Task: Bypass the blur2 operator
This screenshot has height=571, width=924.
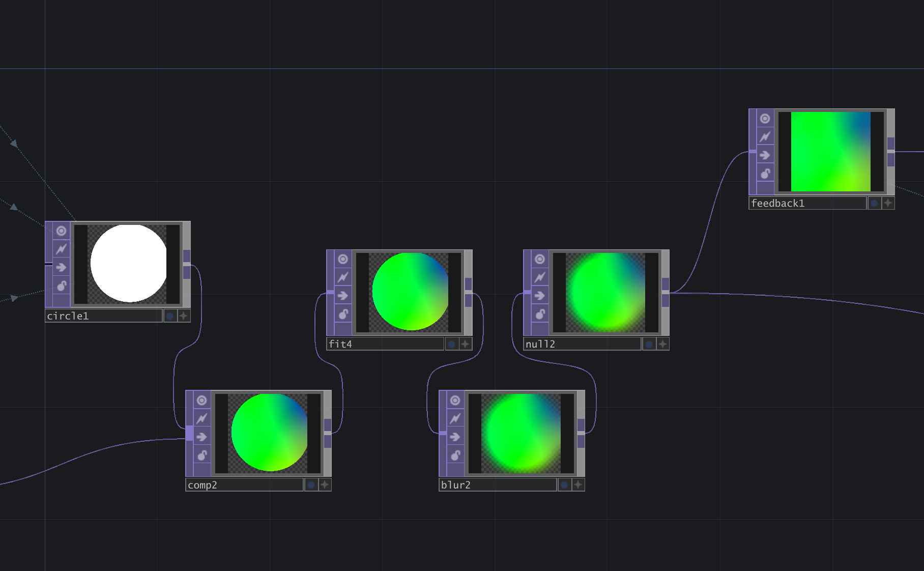Action: tap(455, 437)
